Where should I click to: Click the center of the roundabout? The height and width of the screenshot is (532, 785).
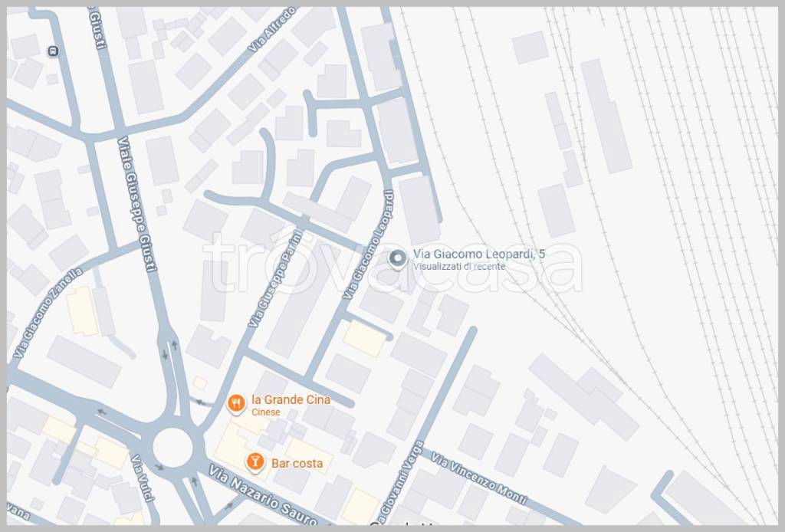pos(172,447)
